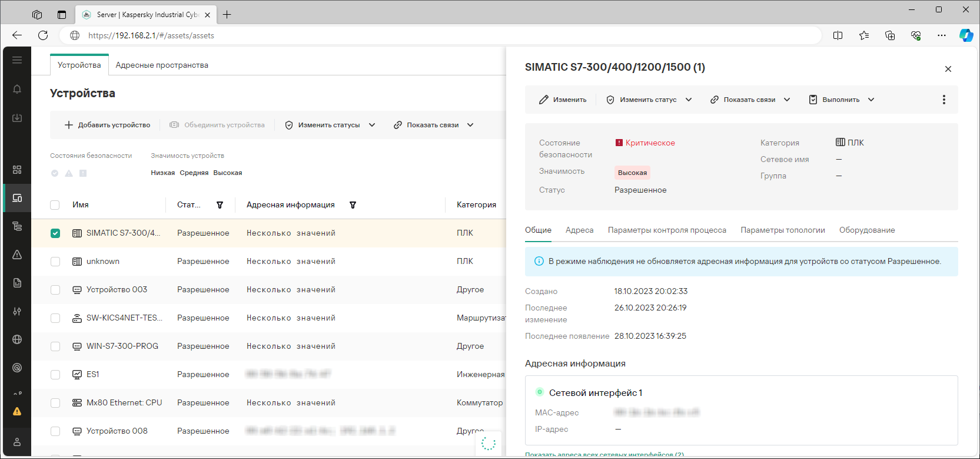This screenshot has width=980, height=459.
Task: Open the user account icon in sidebar
Action: pyautogui.click(x=17, y=442)
